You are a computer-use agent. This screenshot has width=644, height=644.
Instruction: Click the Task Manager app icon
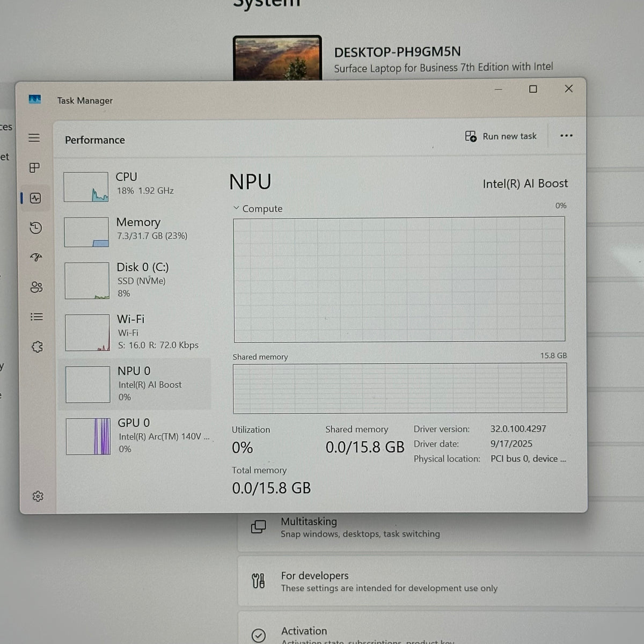pos(35,99)
